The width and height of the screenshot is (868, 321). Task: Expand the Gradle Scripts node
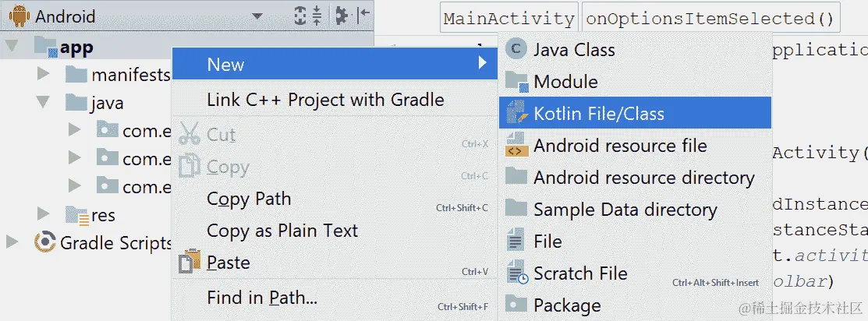click(x=12, y=242)
